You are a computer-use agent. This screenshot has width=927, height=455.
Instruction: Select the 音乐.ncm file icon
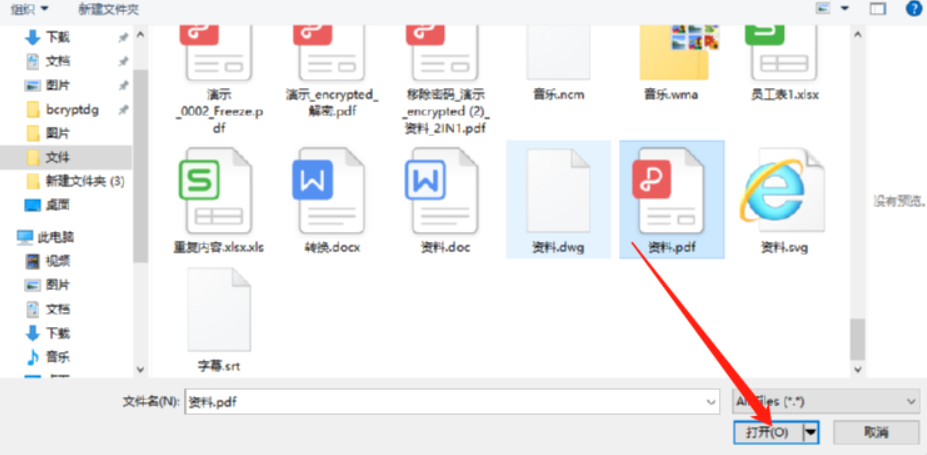[x=558, y=53]
